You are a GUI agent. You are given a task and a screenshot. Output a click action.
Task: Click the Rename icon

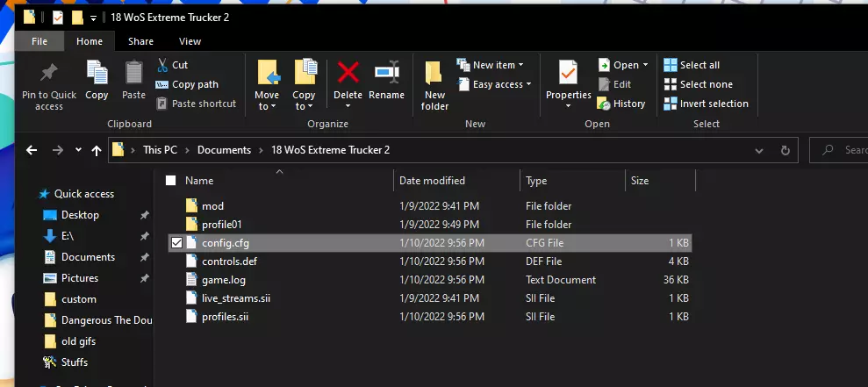coord(386,73)
